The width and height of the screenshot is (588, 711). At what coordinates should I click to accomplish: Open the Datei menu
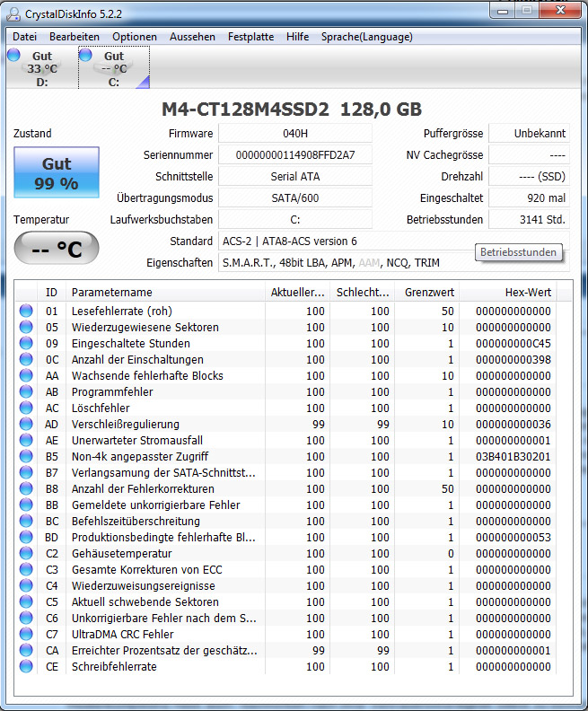[24, 37]
